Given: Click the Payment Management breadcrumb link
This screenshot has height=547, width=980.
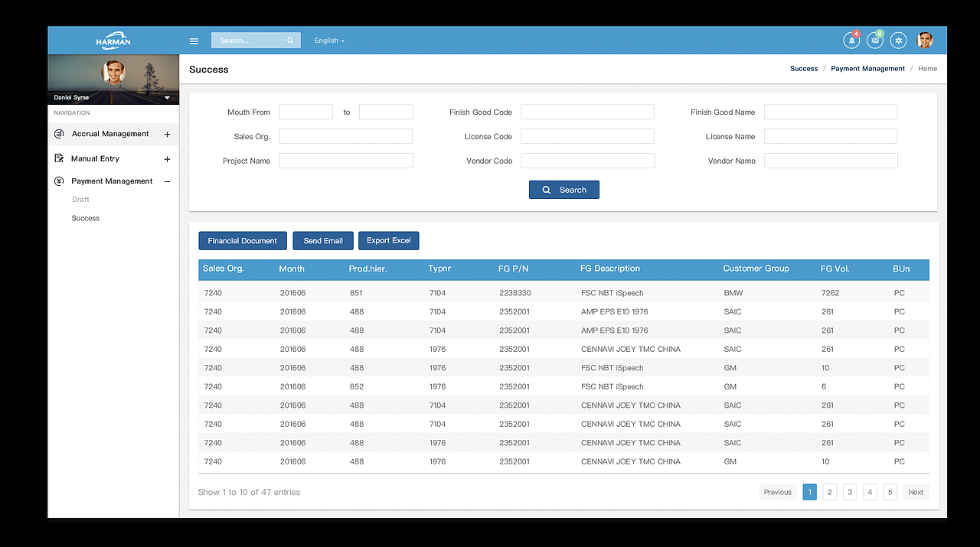Looking at the screenshot, I should coord(868,69).
